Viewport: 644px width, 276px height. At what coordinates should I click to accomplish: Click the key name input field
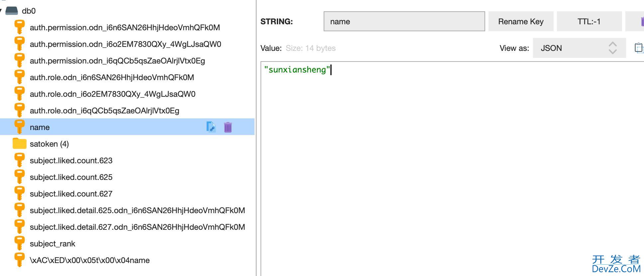(404, 21)
